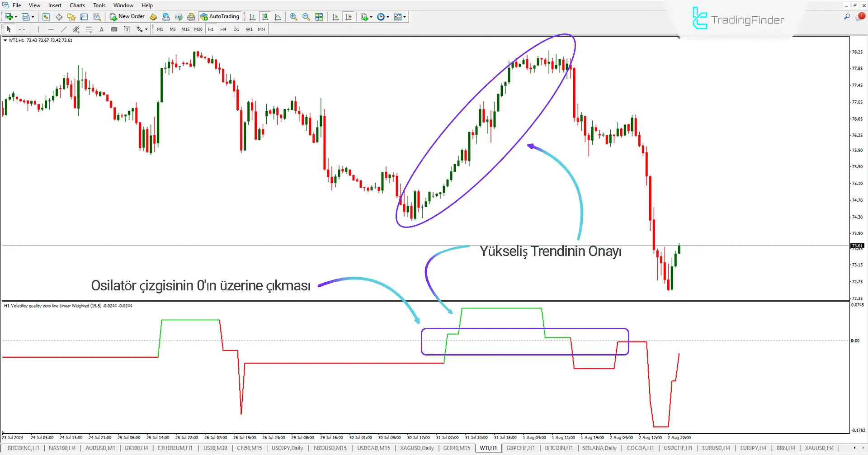The height and width of the screenshot is (455, 868).
Task: Open the search magnifier in top right
Action: pyautogui.click(x=847, y=17)
